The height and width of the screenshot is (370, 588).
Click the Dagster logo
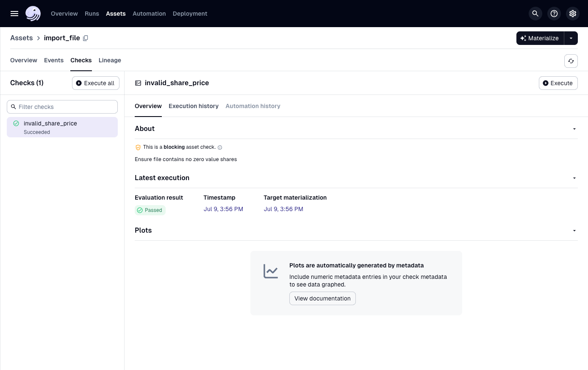pos(33,13)
